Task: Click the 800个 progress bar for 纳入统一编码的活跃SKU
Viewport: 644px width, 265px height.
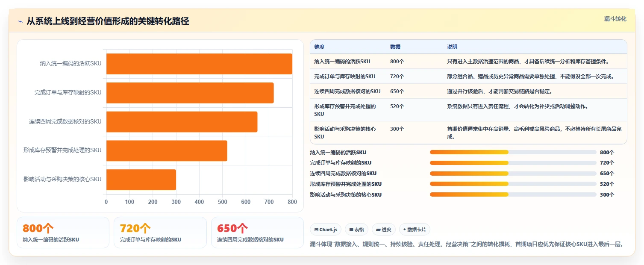Action: tap(513, 152)
